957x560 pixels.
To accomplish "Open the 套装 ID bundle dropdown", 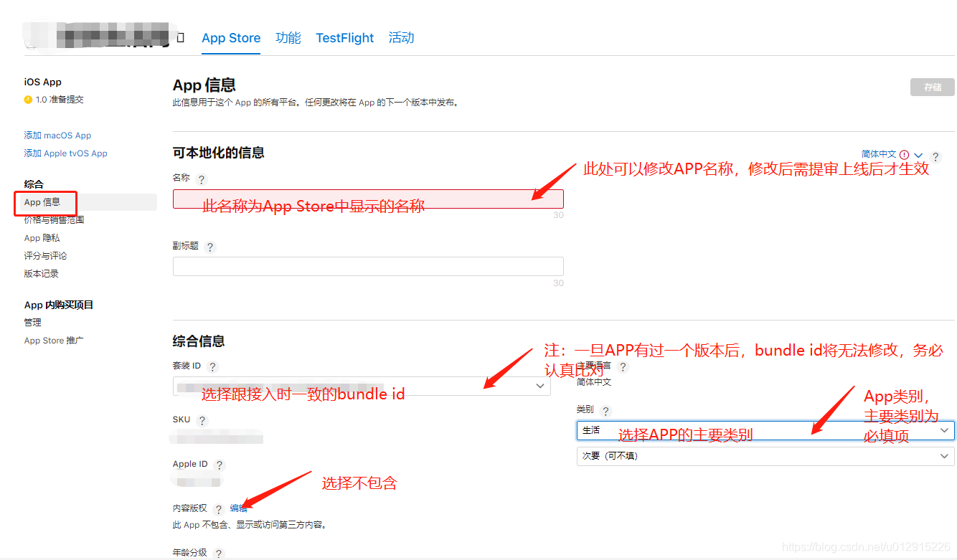I will [362, 386].
